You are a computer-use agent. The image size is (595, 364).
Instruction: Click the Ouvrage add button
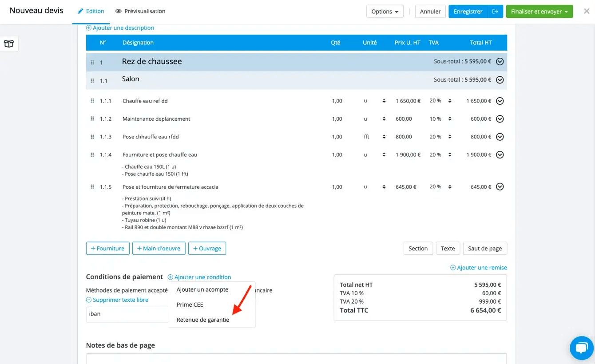207,249
